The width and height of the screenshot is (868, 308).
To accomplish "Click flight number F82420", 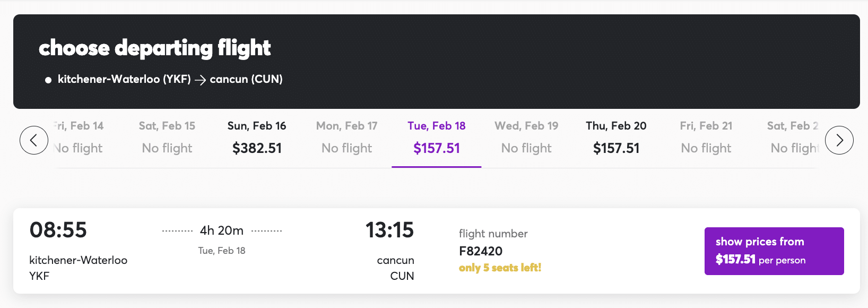I will (481, 251).
